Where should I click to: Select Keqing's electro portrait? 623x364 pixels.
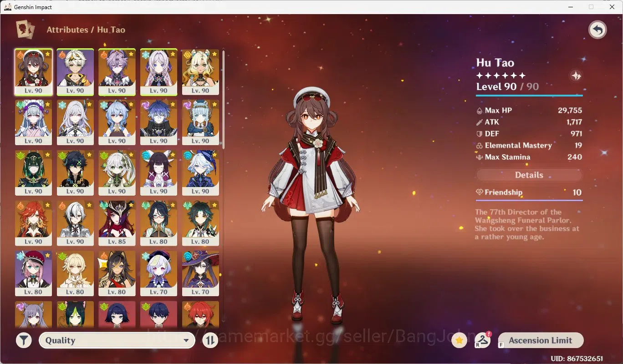[33, 314]
